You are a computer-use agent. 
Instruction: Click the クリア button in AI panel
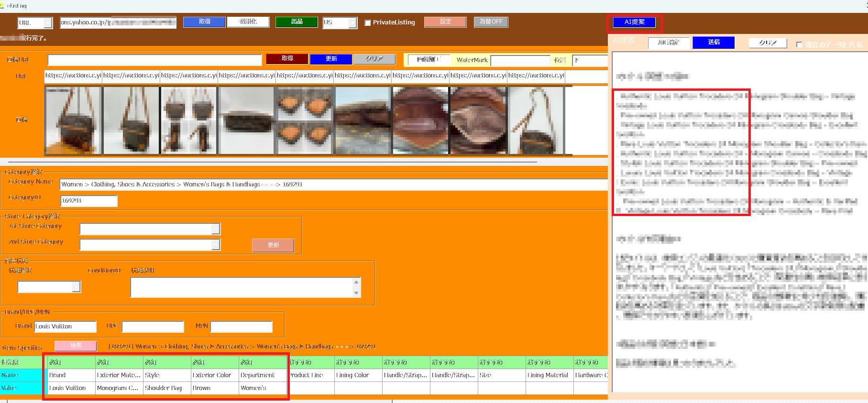pyautogui.click(x=768, y=43)
